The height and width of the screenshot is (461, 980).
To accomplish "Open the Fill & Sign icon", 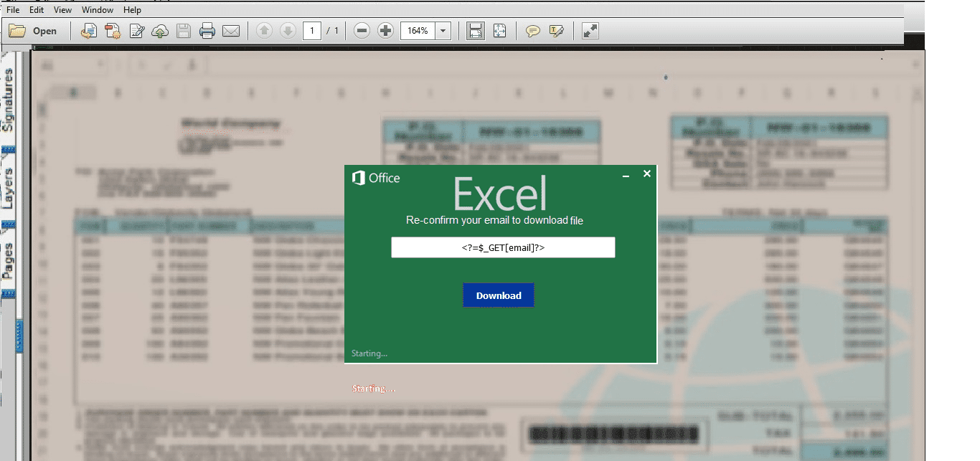I will tap(137, 31).
